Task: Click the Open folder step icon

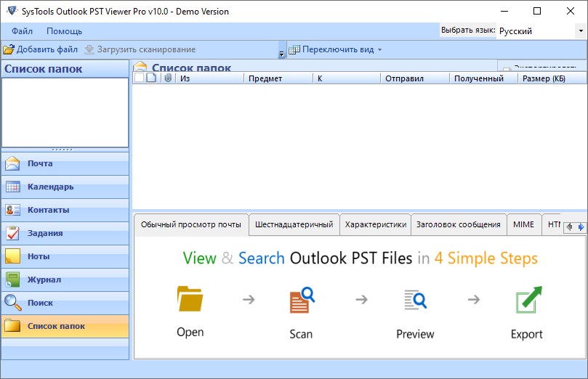Action: click(x=190, y=299)
